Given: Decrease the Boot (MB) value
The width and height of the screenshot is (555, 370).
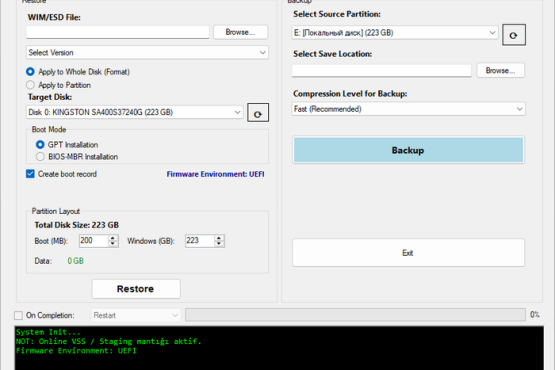Looking at the screenshot, I should point(113,244).
